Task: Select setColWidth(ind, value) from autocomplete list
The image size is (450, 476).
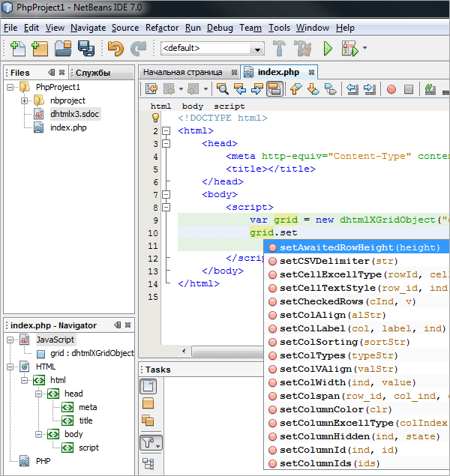Action: tap(328, 382)
